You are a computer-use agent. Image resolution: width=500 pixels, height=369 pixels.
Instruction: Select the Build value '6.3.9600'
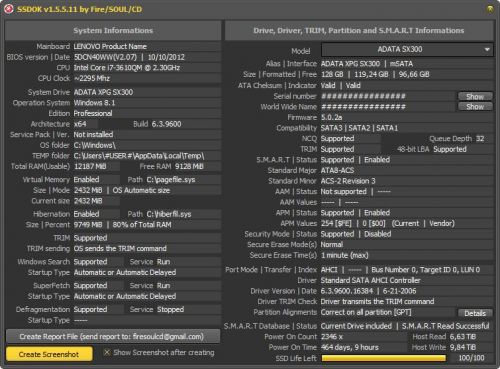tap(166, 124)
